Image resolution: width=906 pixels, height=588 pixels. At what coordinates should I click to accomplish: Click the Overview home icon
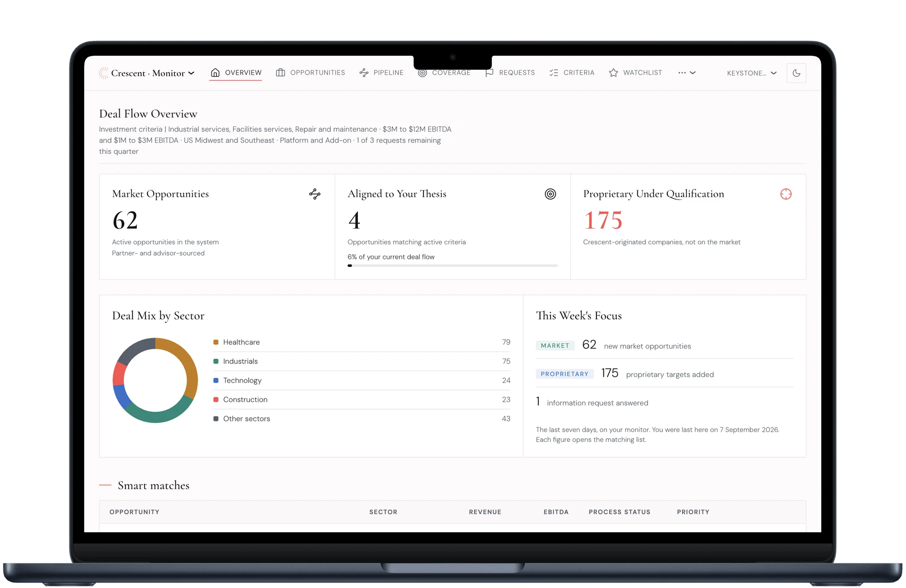[x=215, y=72]
